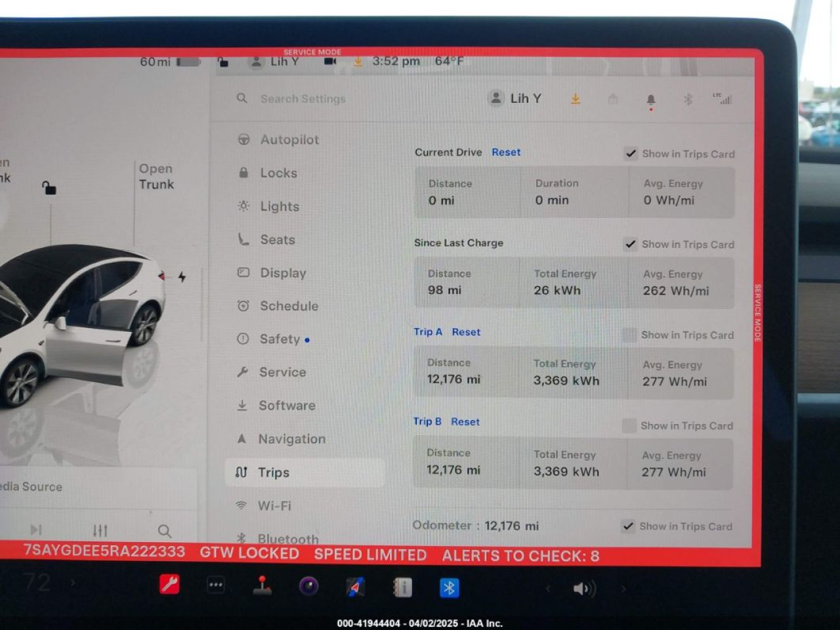Open Autopilot settings

289,140
